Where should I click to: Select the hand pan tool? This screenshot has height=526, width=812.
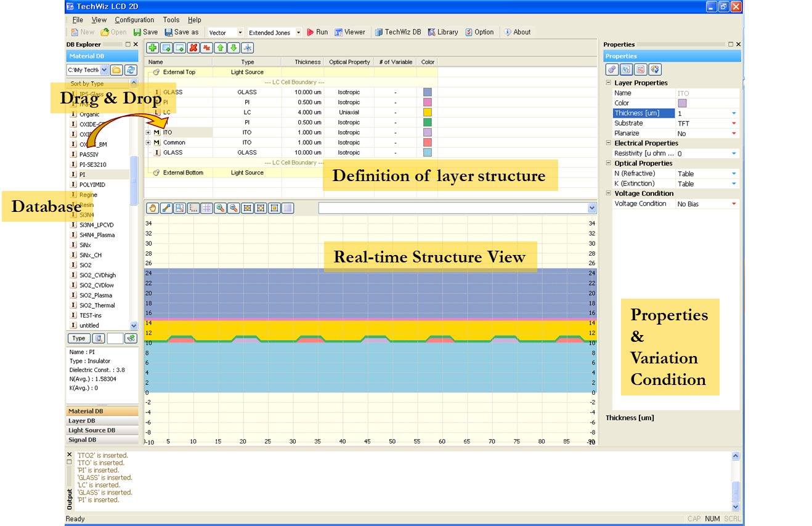coord(152,208)
